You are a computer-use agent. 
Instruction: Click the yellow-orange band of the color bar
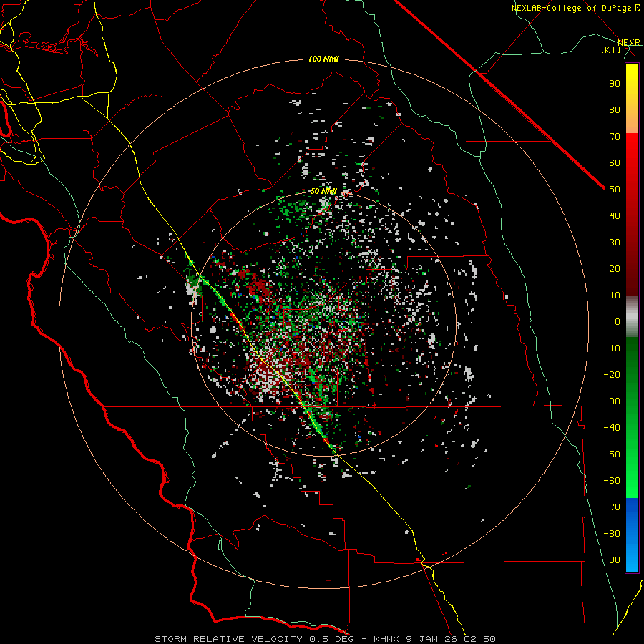[x=632, y=99]
